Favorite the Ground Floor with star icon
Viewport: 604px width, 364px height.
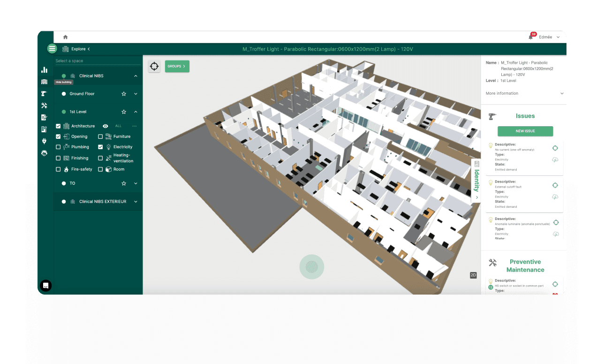124,94
